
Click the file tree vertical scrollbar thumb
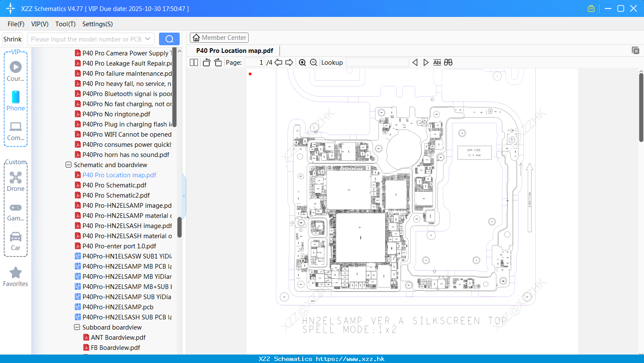[x=179, y=227]
